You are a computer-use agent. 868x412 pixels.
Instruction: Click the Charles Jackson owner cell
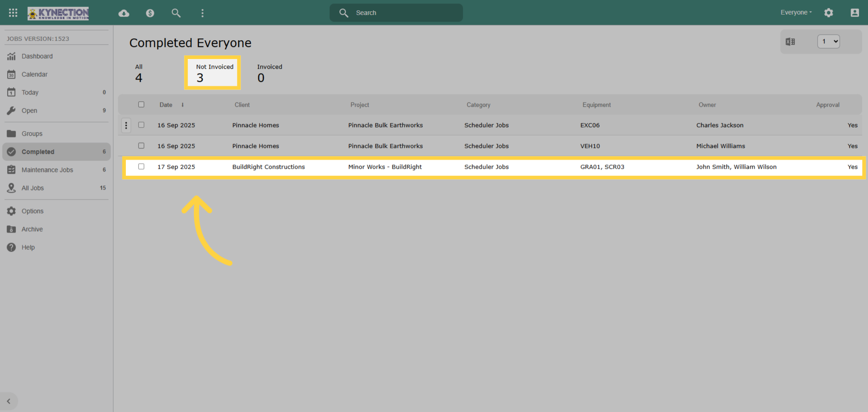[x=720, y=125]
